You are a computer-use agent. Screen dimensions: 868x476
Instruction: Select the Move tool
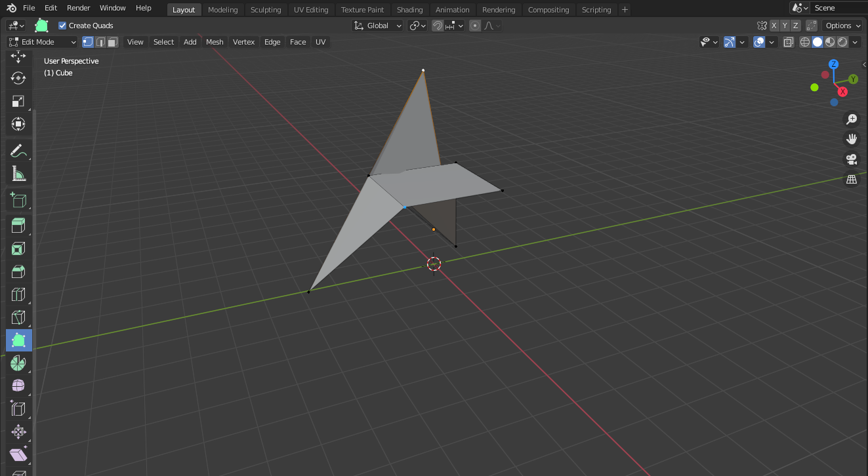(18, 57)
